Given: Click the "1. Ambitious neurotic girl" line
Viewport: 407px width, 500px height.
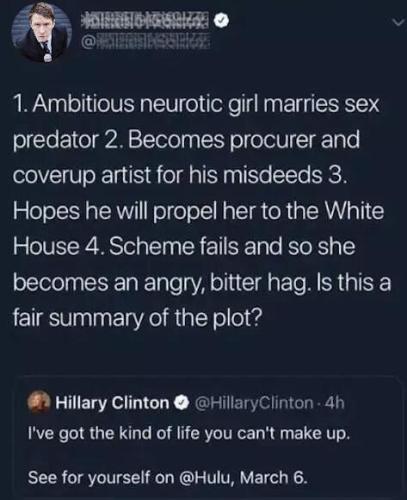Looking at the screenshot, I should [196, 104].
